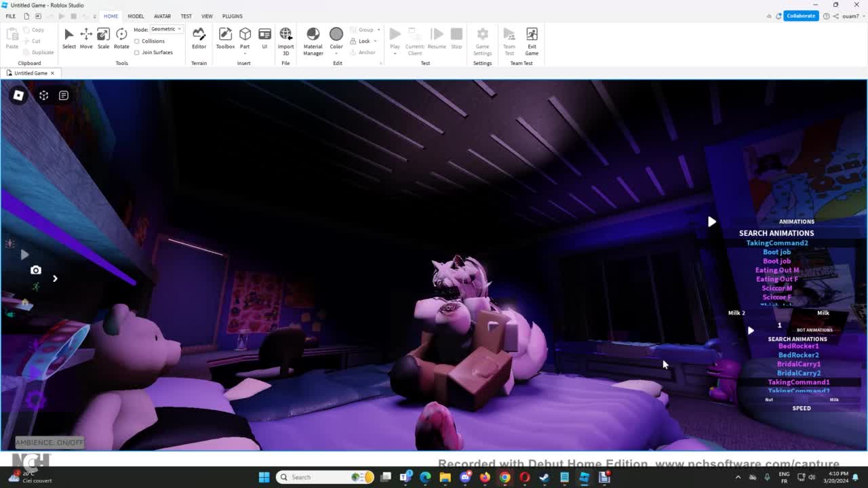Open the PLUGINS ribbon tab

[x=232, y=16]
